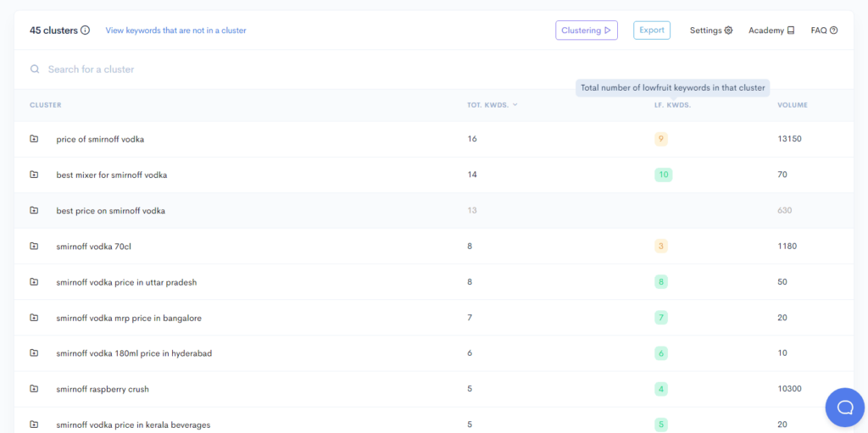Click lowfruit badge 8 in uttar pradesh row
Screen dimensions: 868x433
(661, 282)
